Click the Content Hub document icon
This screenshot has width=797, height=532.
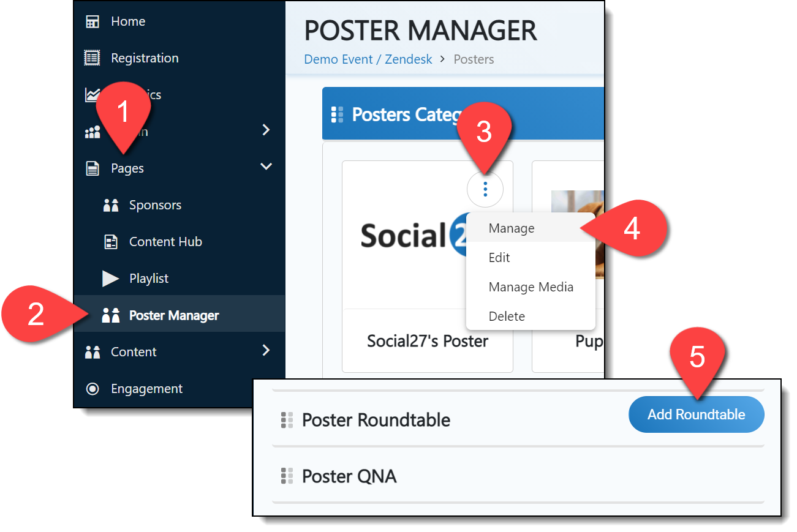(x=111, y=242)
